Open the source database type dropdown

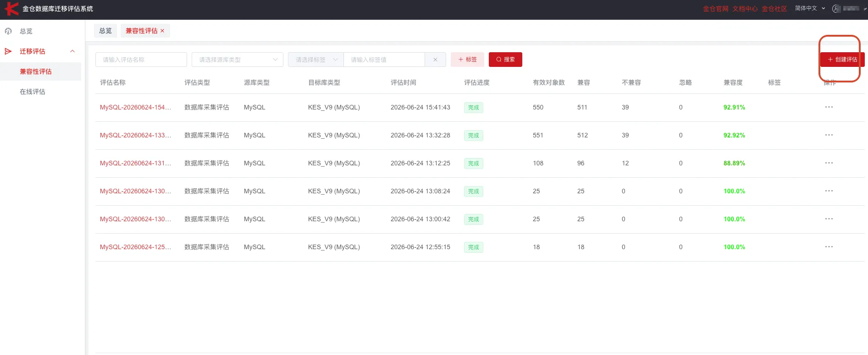[x=238, y=60]
